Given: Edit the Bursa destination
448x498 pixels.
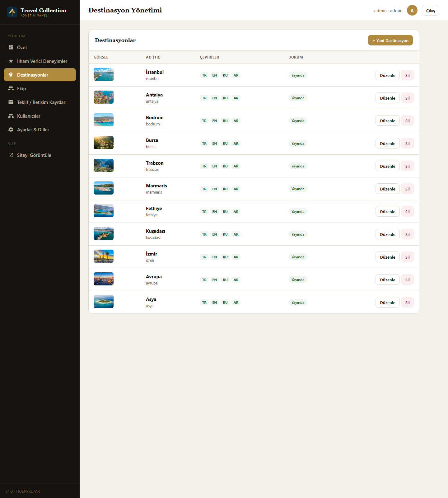Looking at the screenshot, I should coord(388,143).
